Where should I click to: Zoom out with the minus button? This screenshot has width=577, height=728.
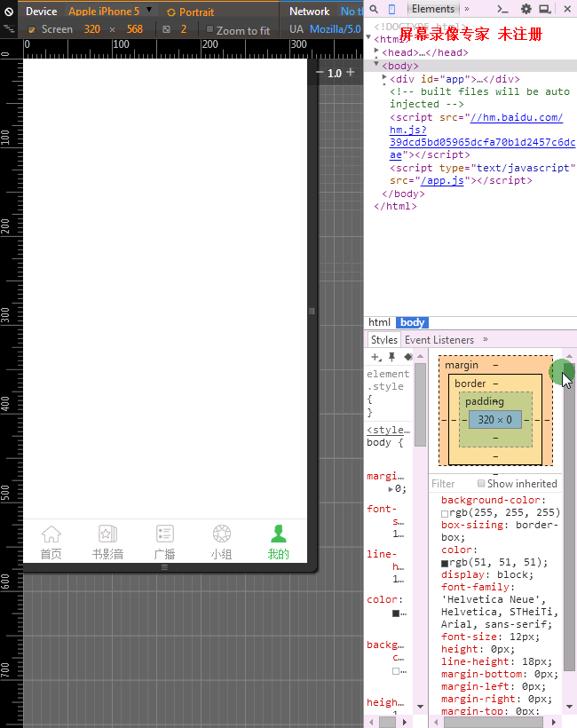(x=320, y=73)
